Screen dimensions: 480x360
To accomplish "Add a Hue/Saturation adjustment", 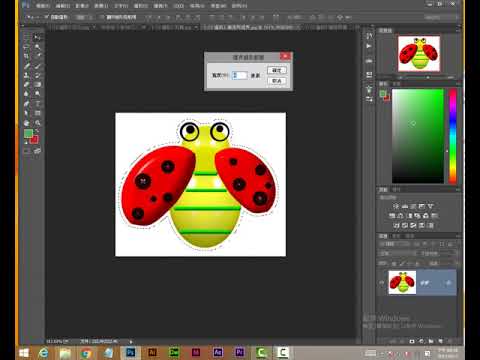I will coord(392,216).
